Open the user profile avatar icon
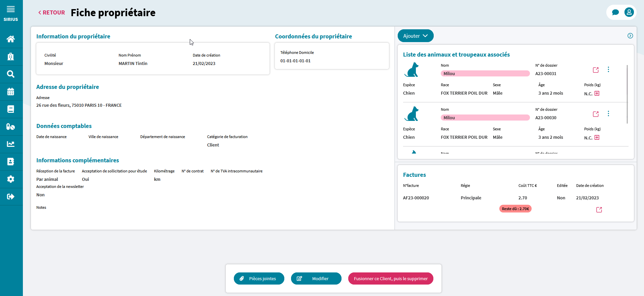 629,12
